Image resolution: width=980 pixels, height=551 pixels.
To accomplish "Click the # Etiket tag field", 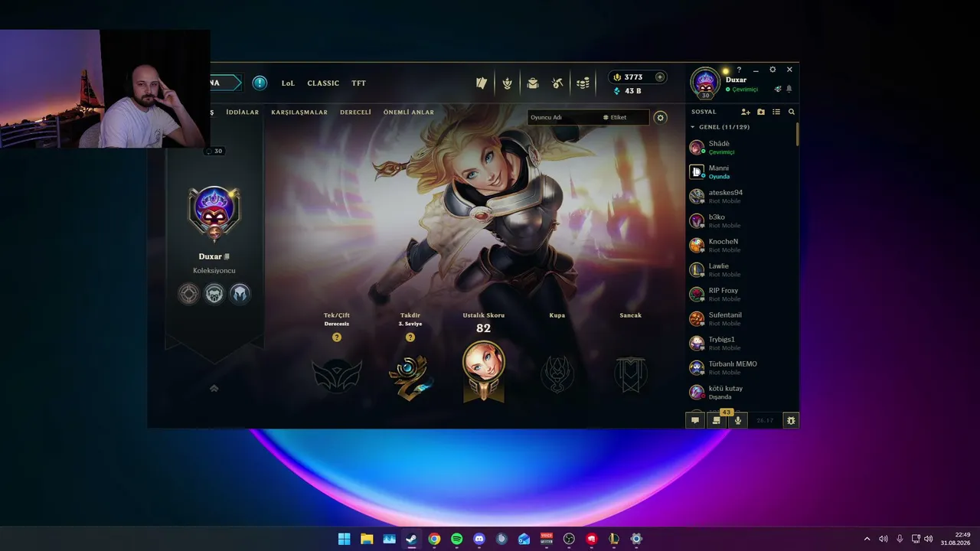I will pos(624,118).
